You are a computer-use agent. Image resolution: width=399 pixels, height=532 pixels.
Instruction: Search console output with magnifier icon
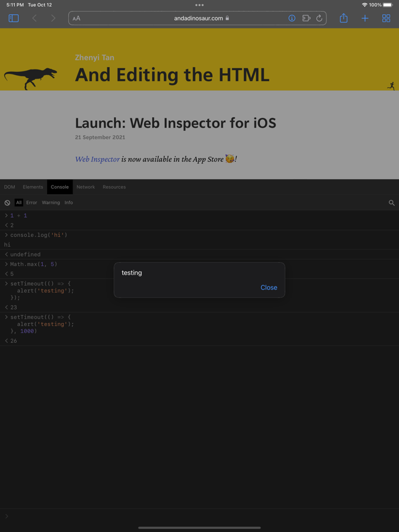tap(392, 203)
